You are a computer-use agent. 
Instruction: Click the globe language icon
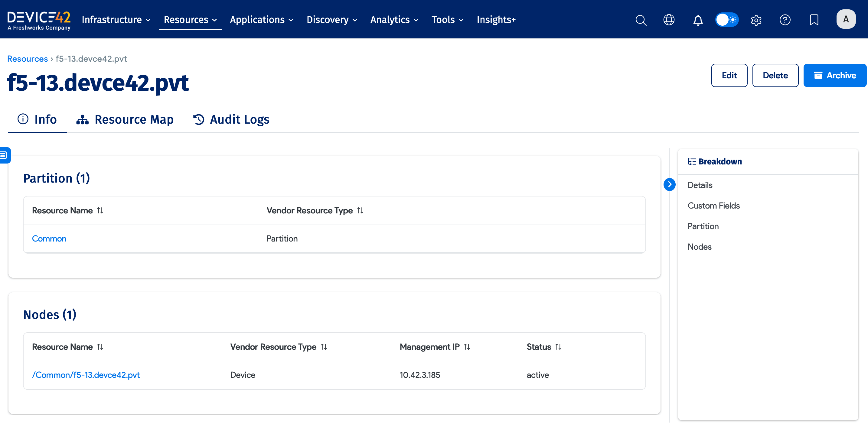(x=669, y=20)
